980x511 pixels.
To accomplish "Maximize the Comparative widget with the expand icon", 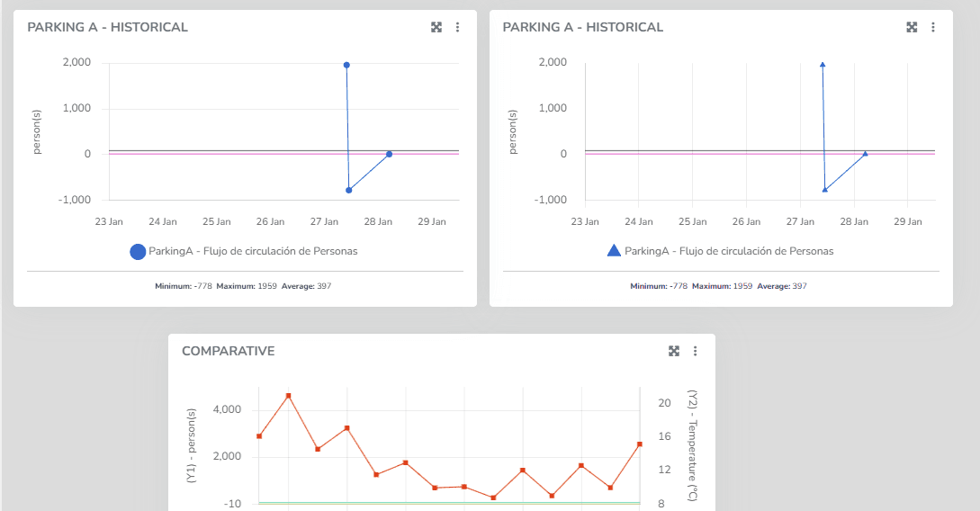I will coord(673,351).
